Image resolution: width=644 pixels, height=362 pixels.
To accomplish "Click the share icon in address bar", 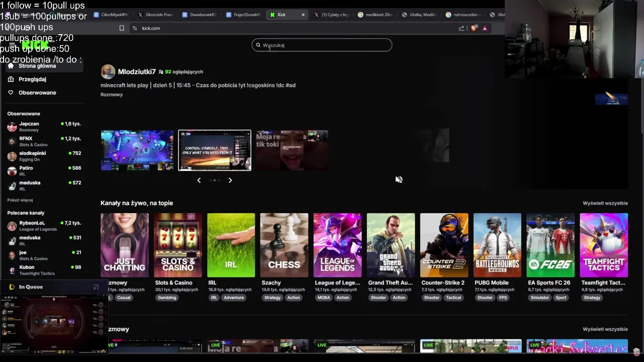I will 461,28.
